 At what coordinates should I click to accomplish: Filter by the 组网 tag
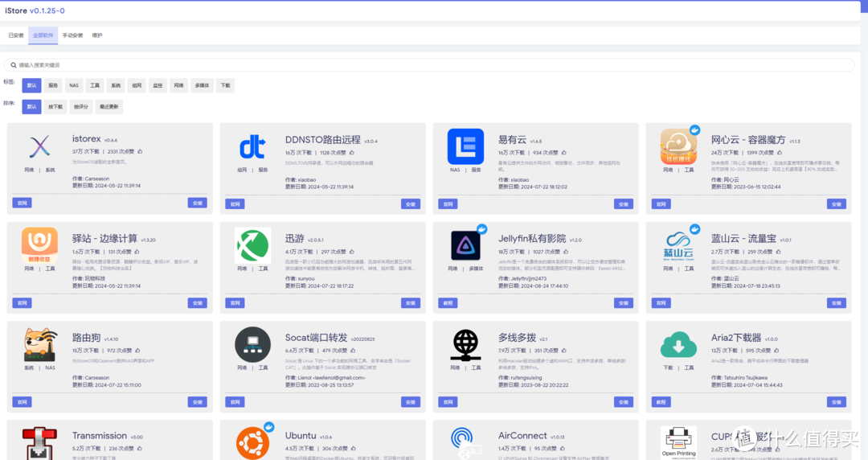pos(137,85)
